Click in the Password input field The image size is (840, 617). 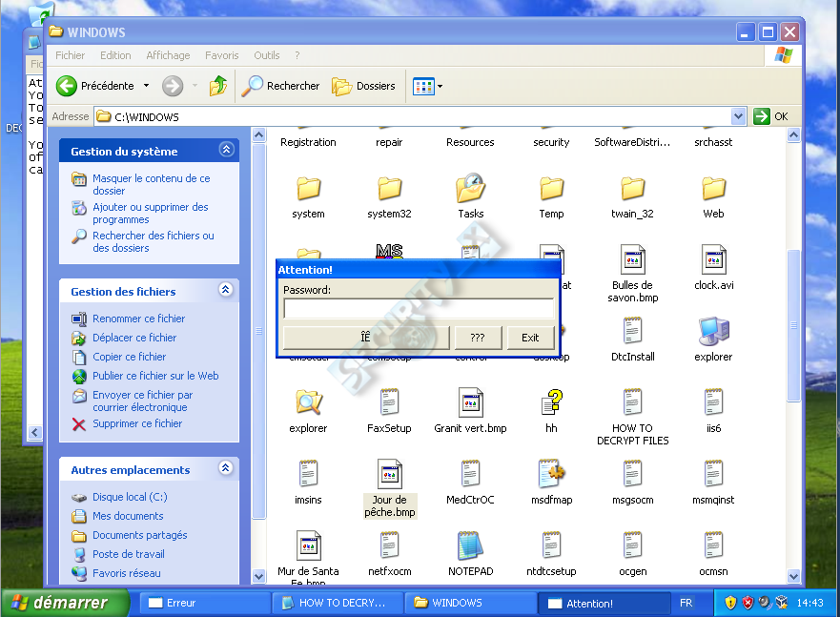pyautogui.click(x=419, y=309)
